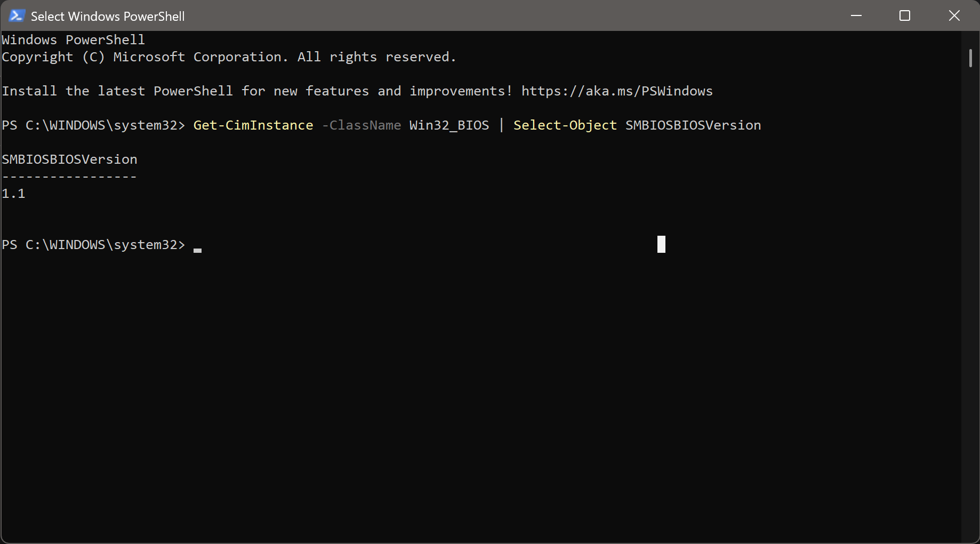The image size is (980, 544).
Task: Click the bottom 'PS C:\WINDOWS\system32>' prompt
Action: pyautogui.click(x=93, y=245)
